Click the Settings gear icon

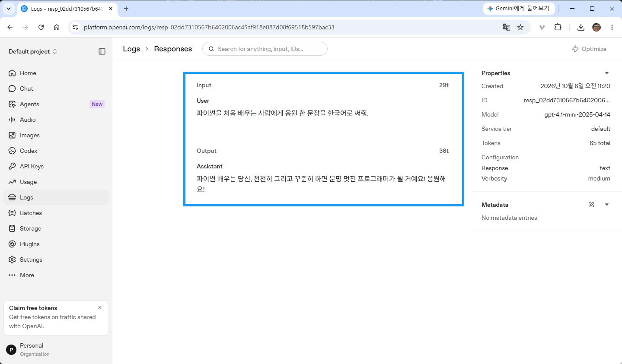click(12, 260)
